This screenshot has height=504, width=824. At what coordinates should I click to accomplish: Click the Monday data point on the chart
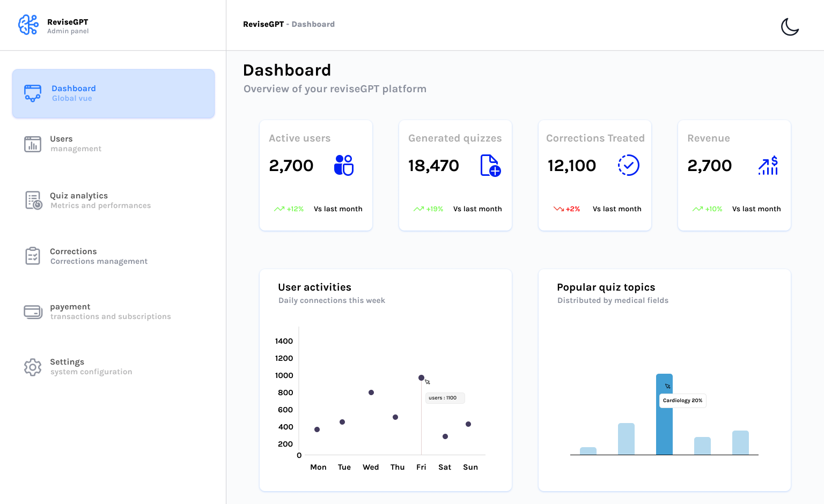[x=317, y=429]
